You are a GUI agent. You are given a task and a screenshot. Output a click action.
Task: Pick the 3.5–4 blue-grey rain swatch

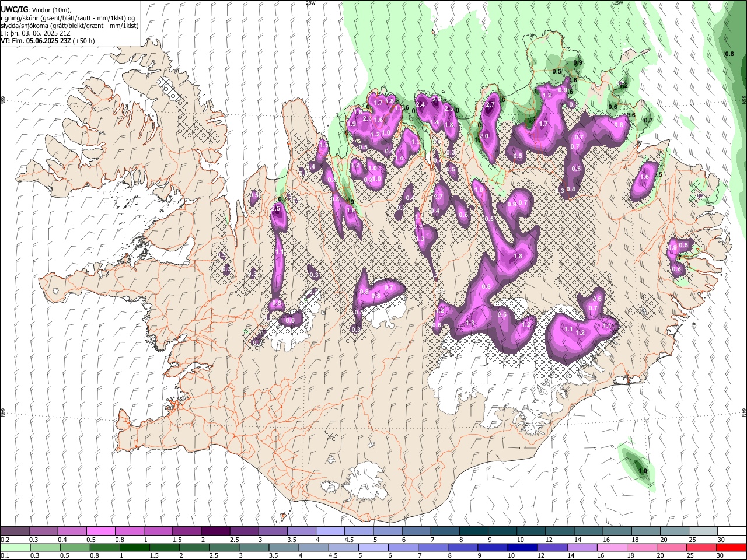point(284,547)
